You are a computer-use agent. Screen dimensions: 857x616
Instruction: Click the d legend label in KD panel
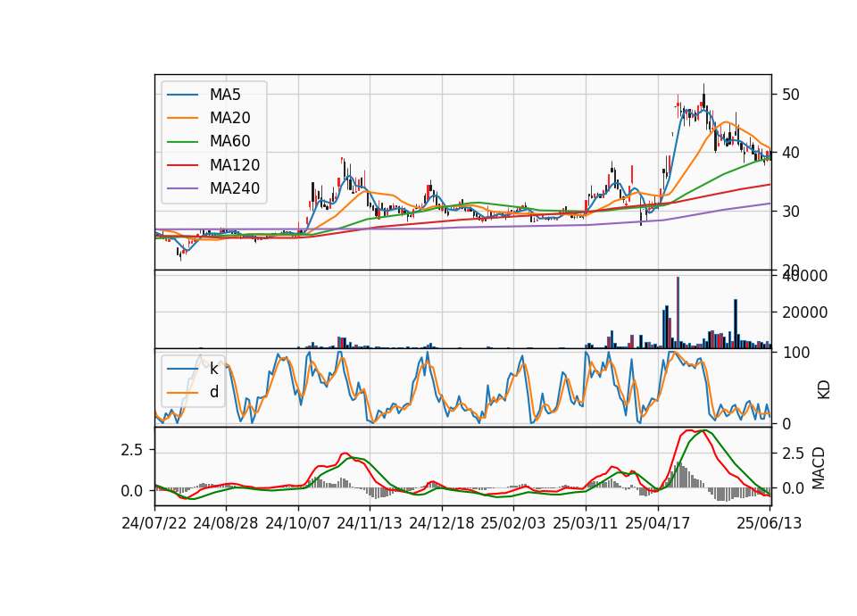tap(214, 392)
